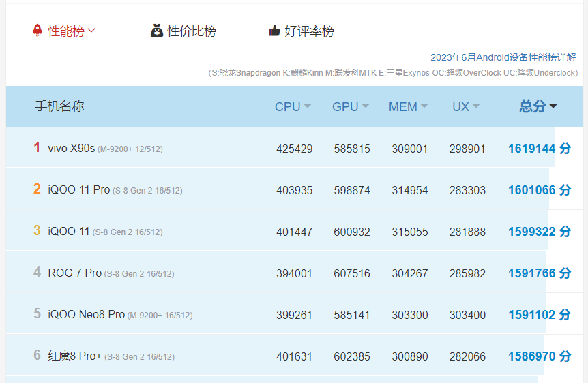Click the 1619144 分 total score
Image resolution: width=588 pixels, height=383 pixels.
[540, 149]
